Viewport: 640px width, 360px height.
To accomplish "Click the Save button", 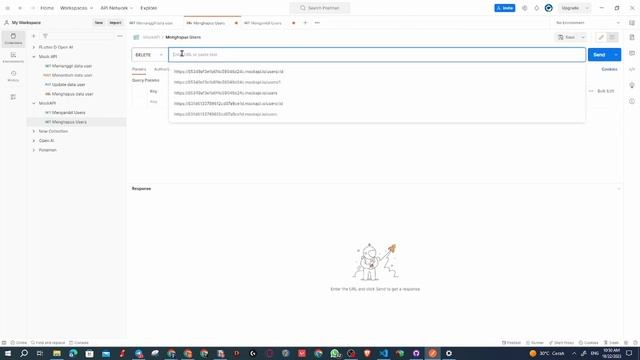I will pyautogui.click(x=567, y=37).
